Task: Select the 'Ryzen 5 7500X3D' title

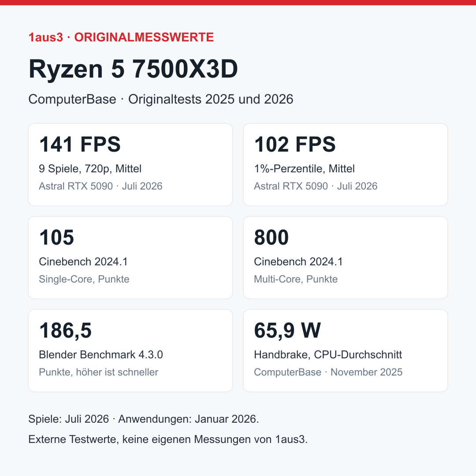Action: pyautogui.click(x=133, y=69)
